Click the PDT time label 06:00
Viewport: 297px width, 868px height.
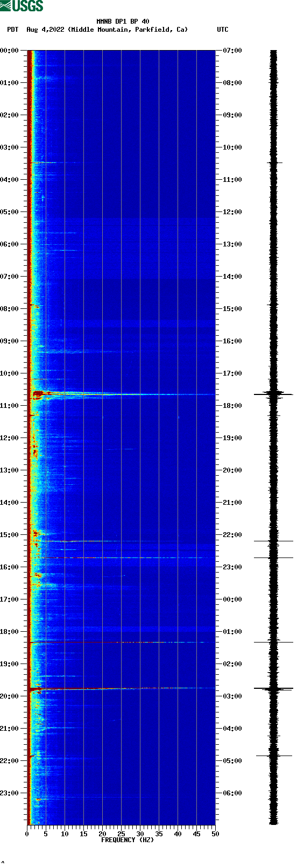tap(9, 244)
